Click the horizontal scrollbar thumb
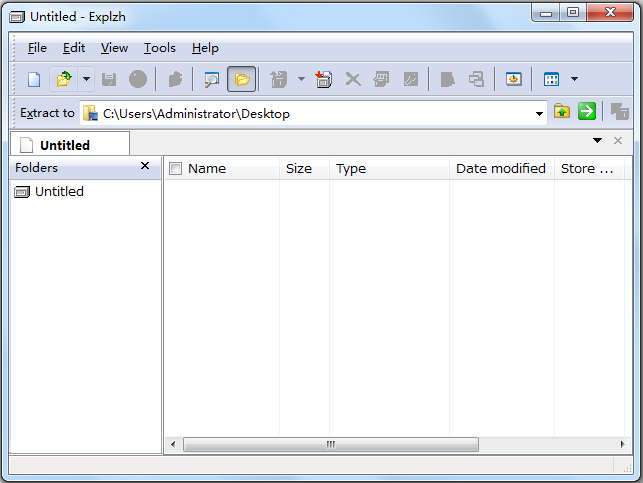The width and height of the screenshot is (643, 483). click(330, 444)
